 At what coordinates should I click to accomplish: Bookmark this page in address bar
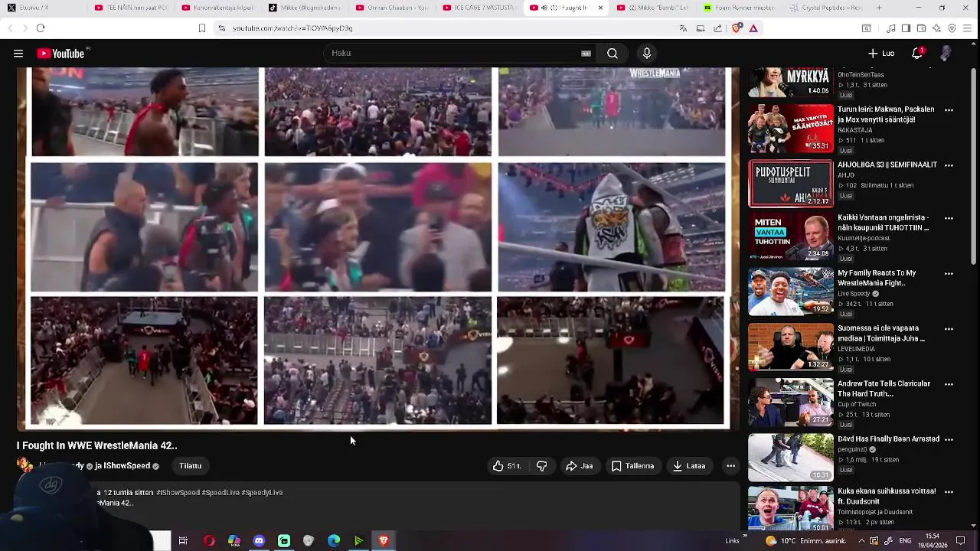point(202,28)
